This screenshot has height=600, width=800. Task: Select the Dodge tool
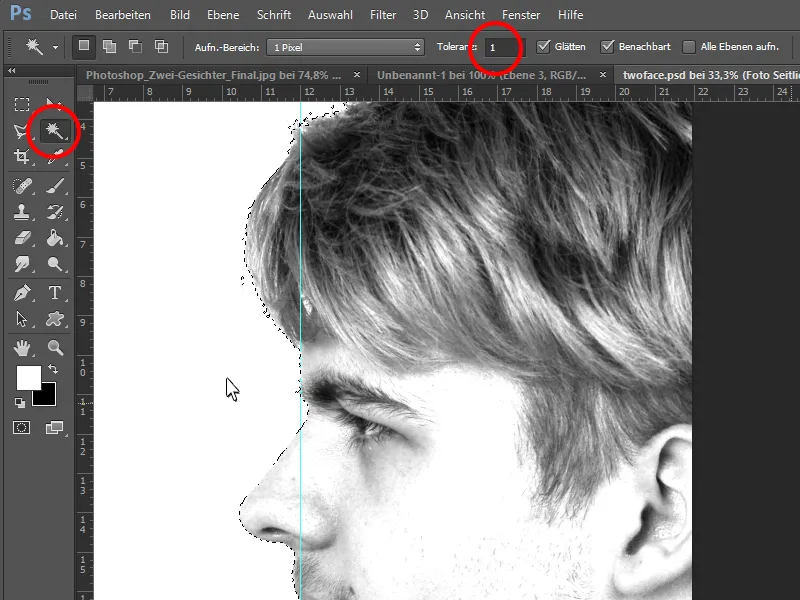click(54, 264)
